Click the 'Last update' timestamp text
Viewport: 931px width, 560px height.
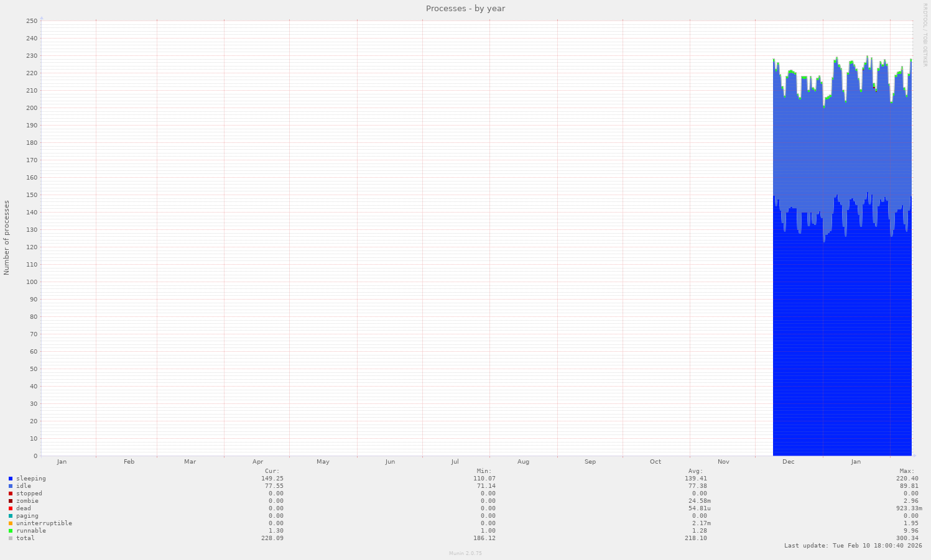[853, 546]
